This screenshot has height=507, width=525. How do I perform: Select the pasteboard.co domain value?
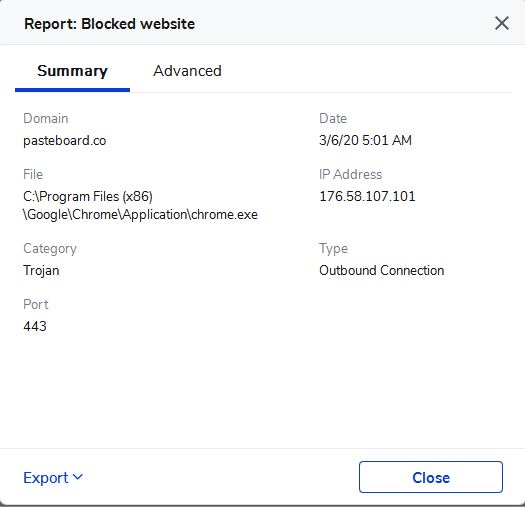[x=65, y=141]
